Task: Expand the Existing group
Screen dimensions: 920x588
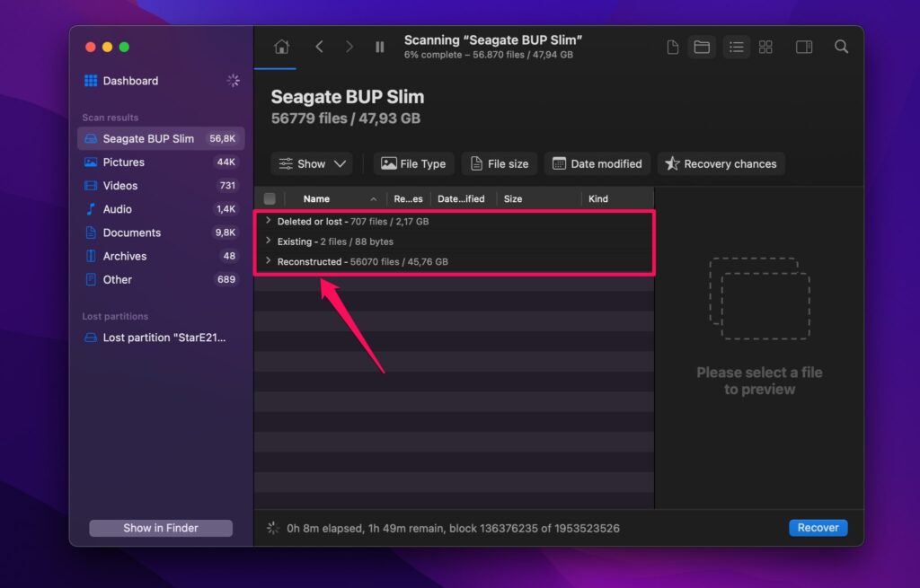Action: (x=268, y=241)
